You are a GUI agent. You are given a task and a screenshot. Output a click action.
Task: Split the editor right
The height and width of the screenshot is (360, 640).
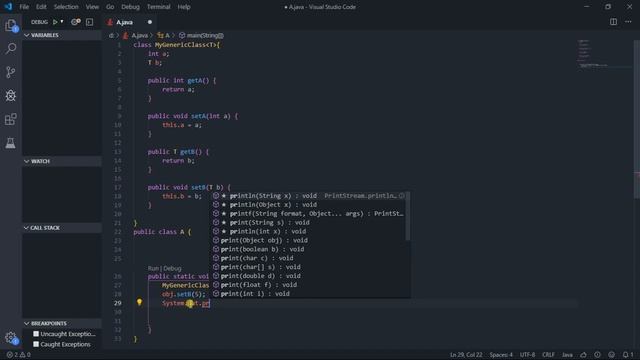click(613, 22)
